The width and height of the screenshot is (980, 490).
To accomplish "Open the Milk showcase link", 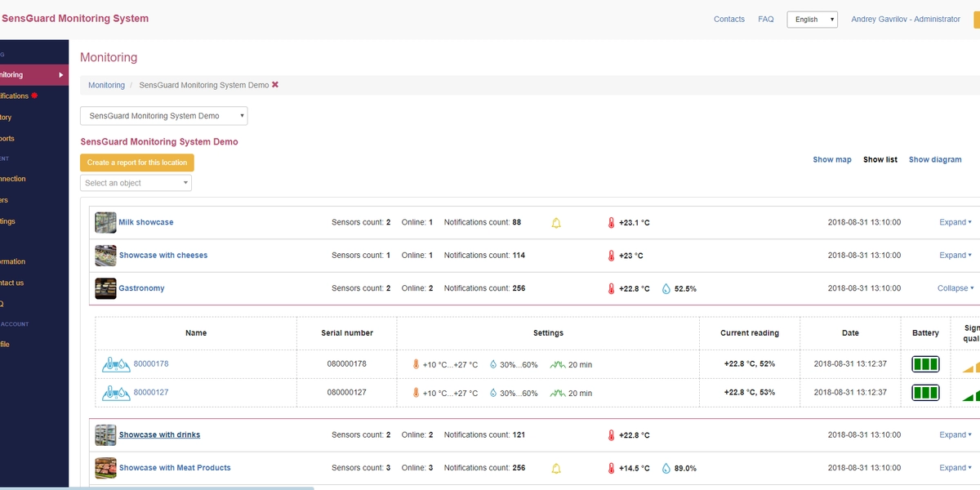I will [x=146, y=222].
